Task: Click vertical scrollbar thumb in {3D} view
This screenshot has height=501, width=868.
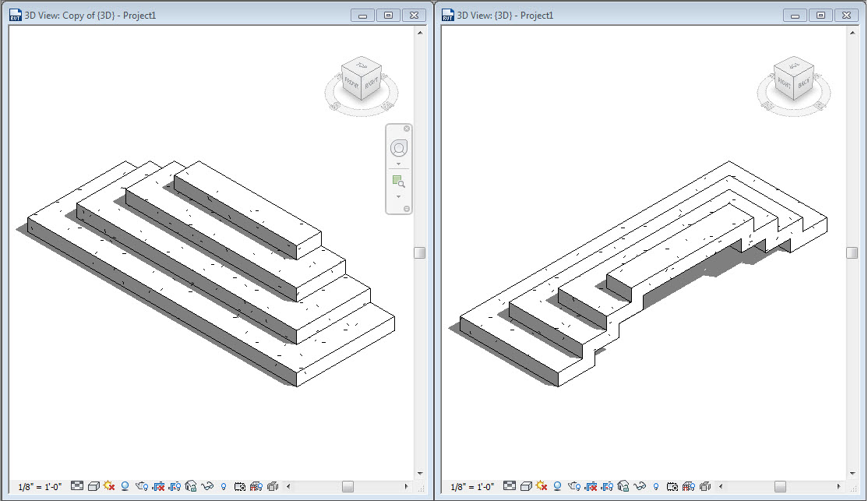Action: pyautogui.click(x=852, y=252)
